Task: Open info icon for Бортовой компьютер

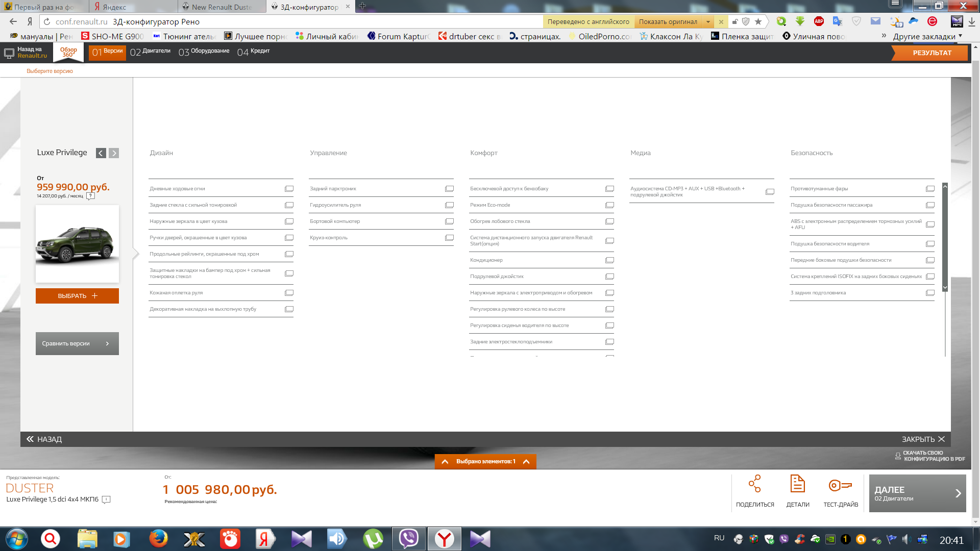Action: click(449, 221)
